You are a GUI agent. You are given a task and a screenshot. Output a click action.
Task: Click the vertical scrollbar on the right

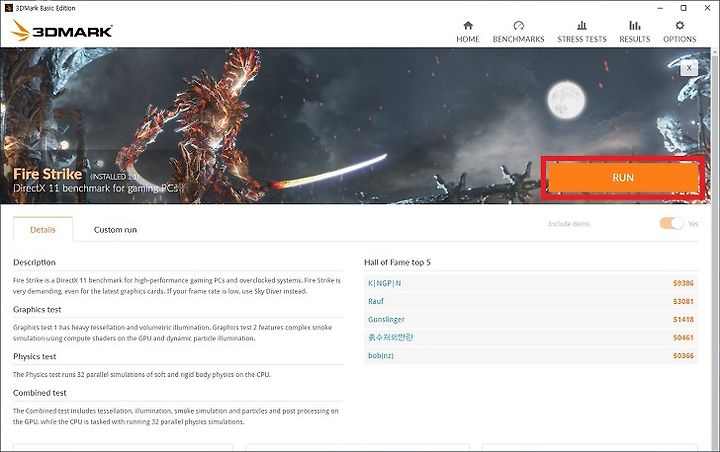point(715,248)
